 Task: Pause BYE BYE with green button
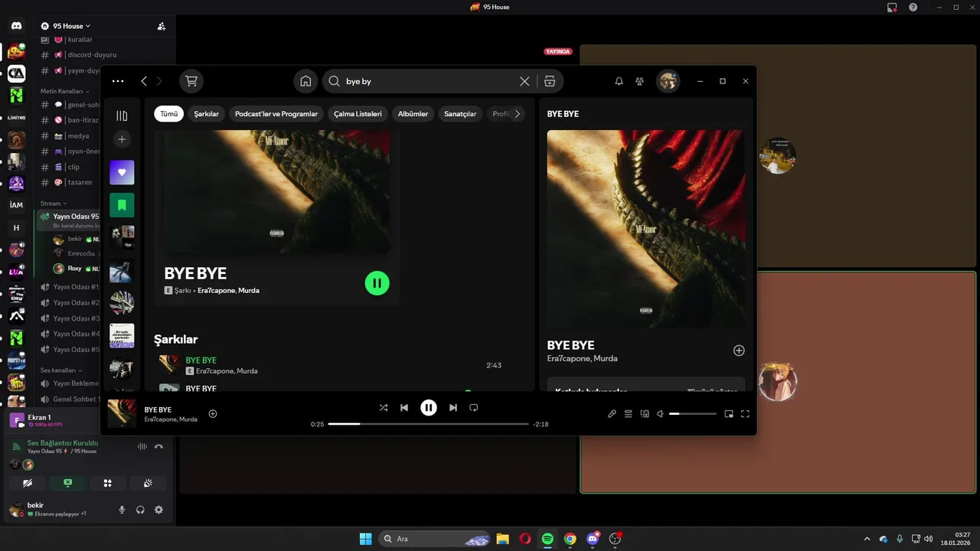(377, 283)
